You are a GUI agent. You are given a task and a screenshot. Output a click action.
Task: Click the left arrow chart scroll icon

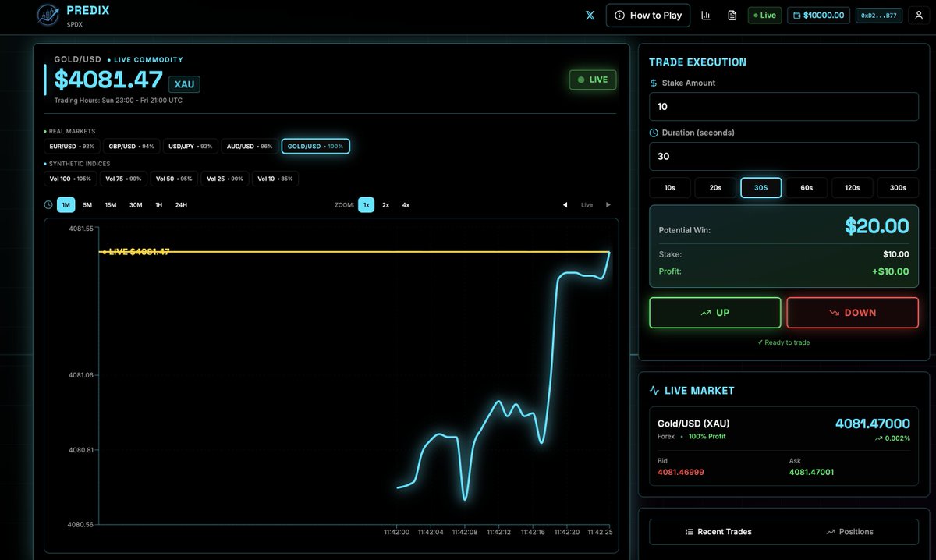pos(565,205)
